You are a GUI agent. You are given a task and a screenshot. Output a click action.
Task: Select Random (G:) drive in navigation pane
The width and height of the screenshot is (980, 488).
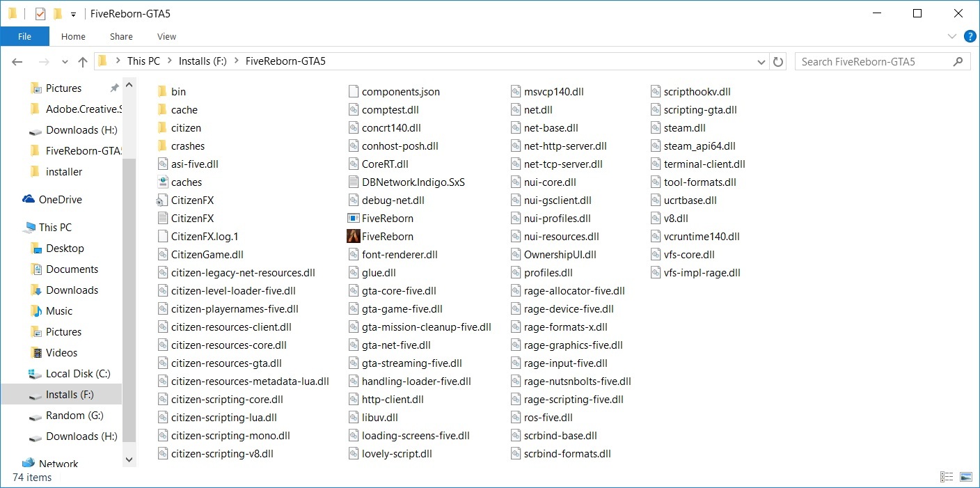tap(74, 415)
